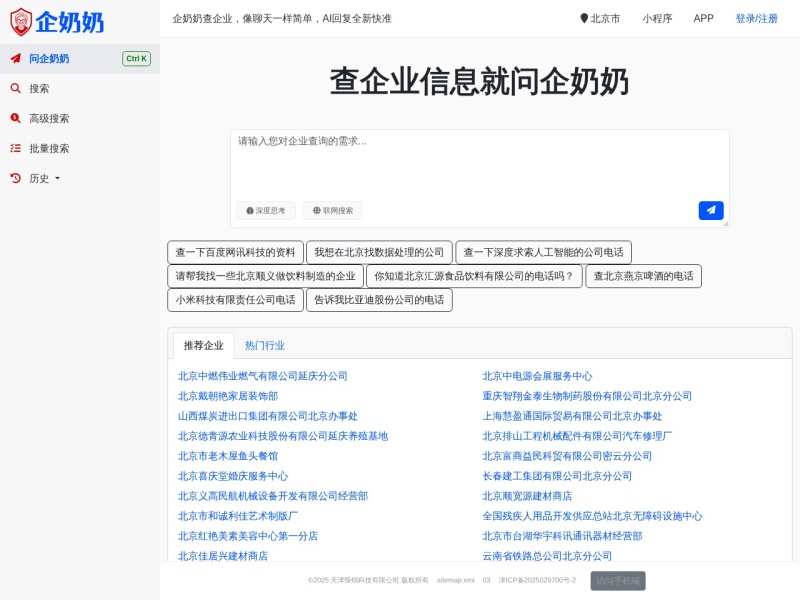Viewport: 800px width, 600px height.
Task: Open 北京排山工程机械配件有限公司汽车修理厂
Action: pos(577,436)
